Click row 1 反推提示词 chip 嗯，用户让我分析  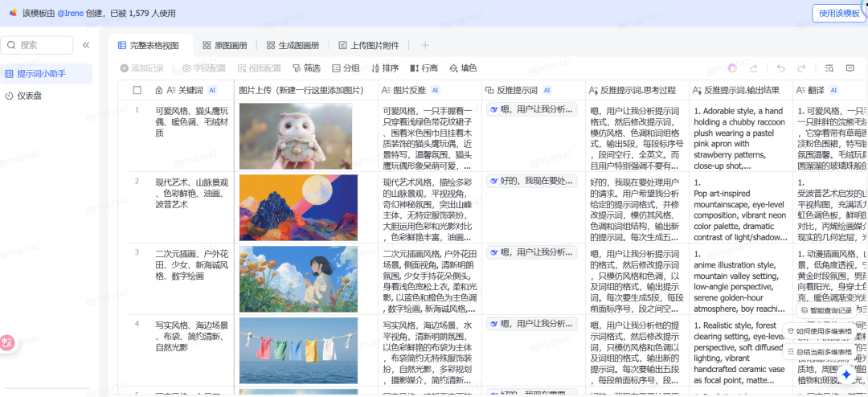[x=531, y=109]
